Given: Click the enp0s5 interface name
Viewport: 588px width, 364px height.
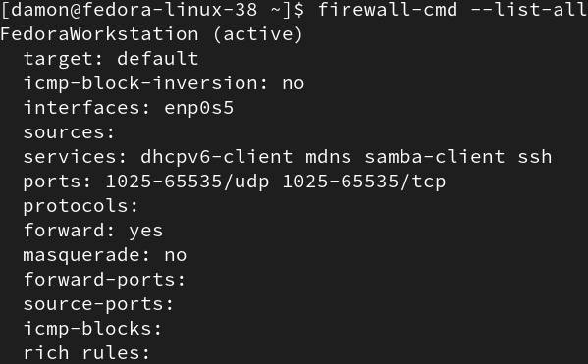Looking at the screenshot, I should [198, 109].
